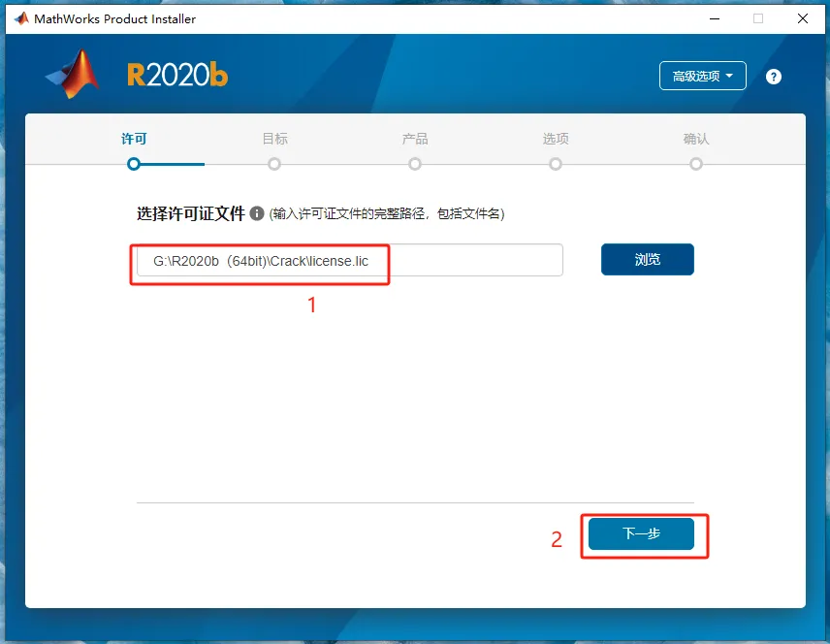This screenshot has height=644, width=830.
Task: Click the license file path input field
Action: tap(349, 260)
